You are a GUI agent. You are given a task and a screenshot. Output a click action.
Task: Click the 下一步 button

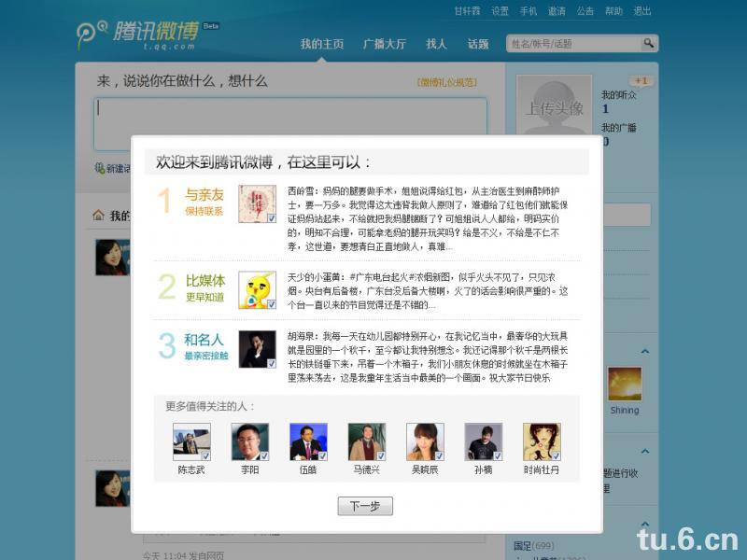(x=365, y=506)
